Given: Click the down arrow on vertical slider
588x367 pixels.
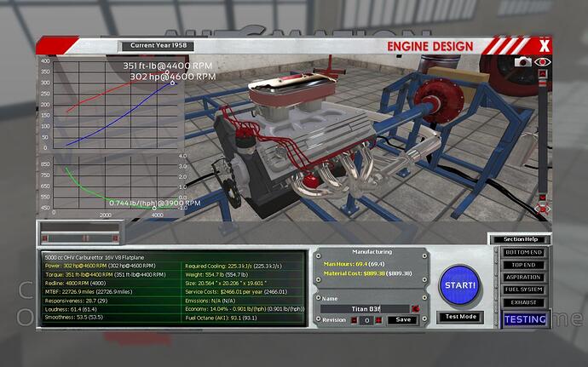Looking at the screenshot, I should click(x=543, y=197).
